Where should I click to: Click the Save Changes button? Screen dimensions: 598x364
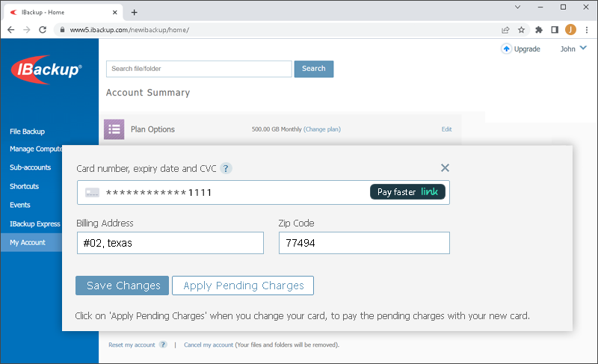coord(122,286)
